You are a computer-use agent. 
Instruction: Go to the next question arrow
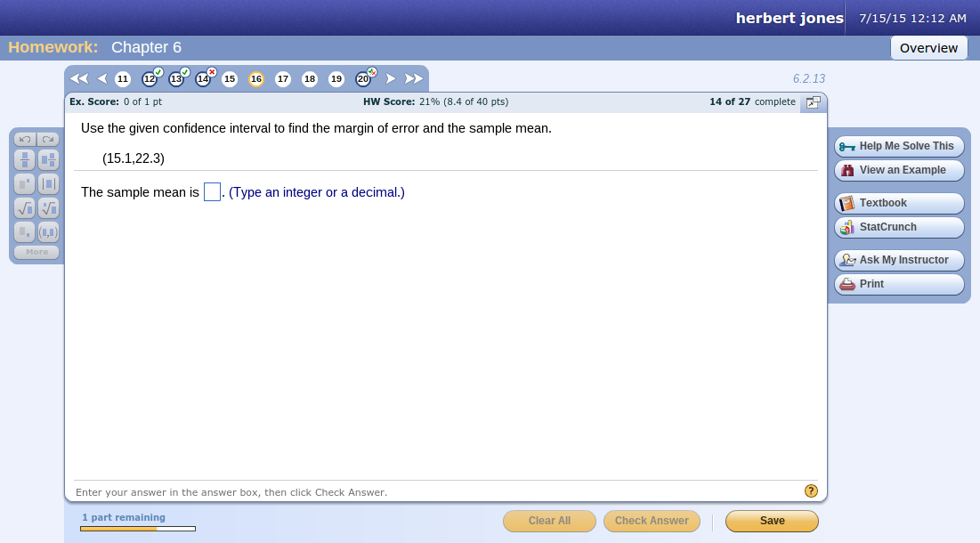(x=391, y=78)
